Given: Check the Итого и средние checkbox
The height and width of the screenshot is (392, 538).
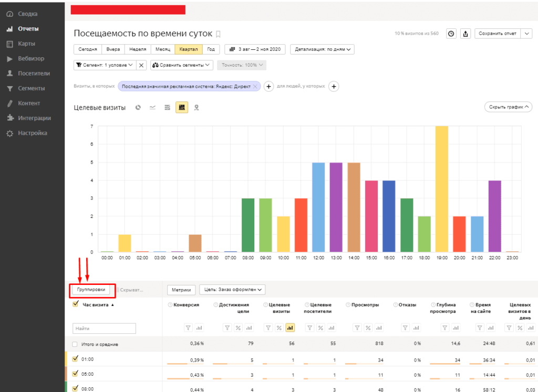Looking at the screenshot, I should click(75, 344).
